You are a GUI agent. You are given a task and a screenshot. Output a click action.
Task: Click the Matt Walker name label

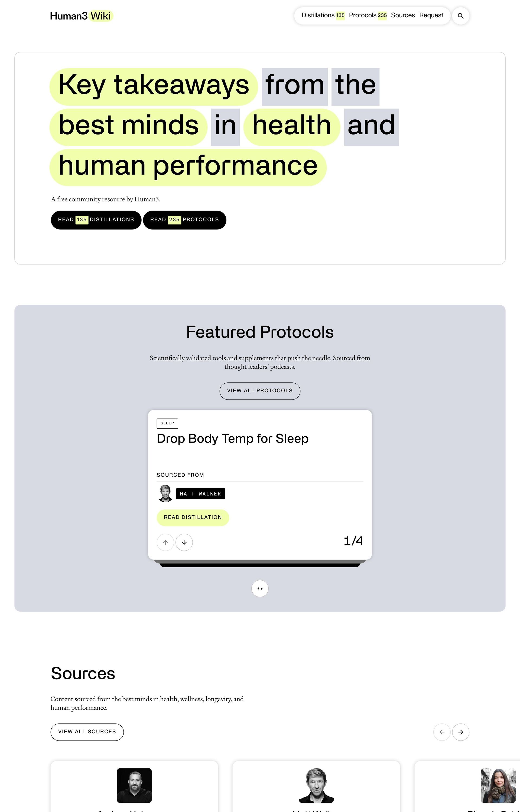point(200,493)
